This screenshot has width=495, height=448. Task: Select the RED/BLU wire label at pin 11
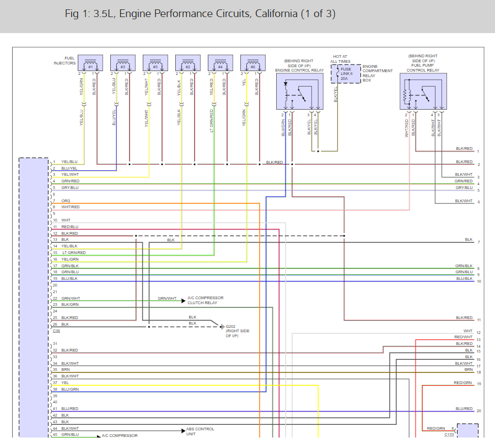pyautogui.click(x=69, y=226)
